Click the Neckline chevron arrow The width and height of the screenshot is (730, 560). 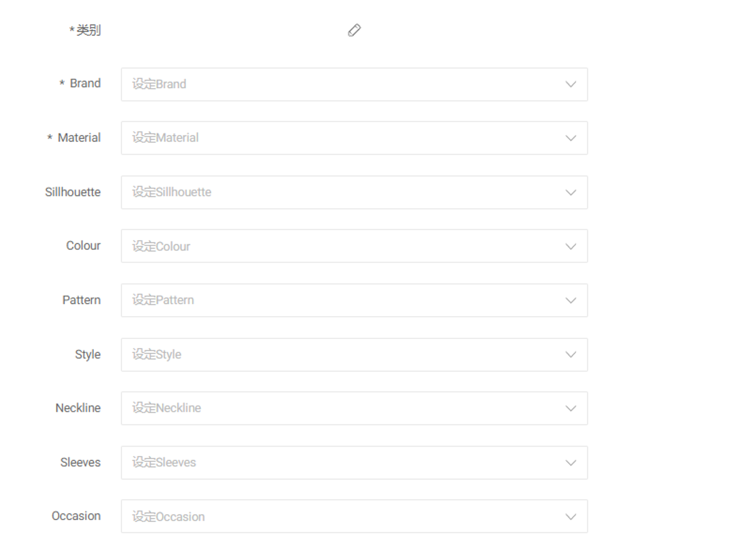(570, 408)
